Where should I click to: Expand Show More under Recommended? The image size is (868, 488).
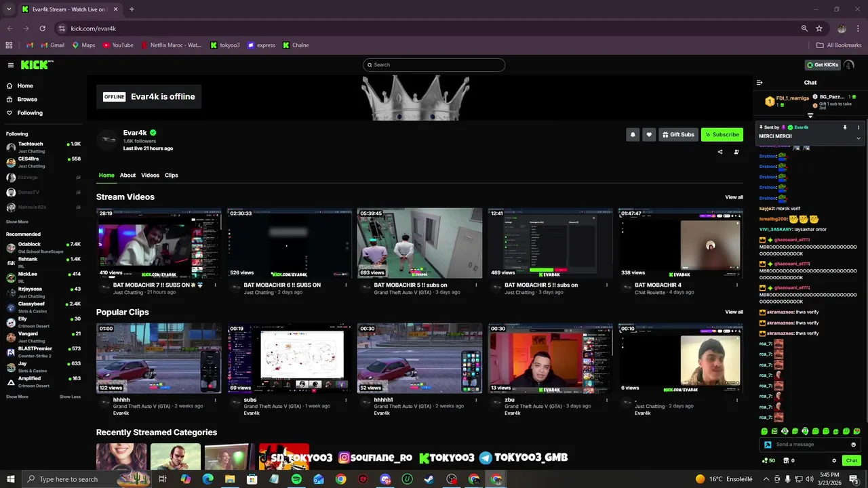coord(17,396)
